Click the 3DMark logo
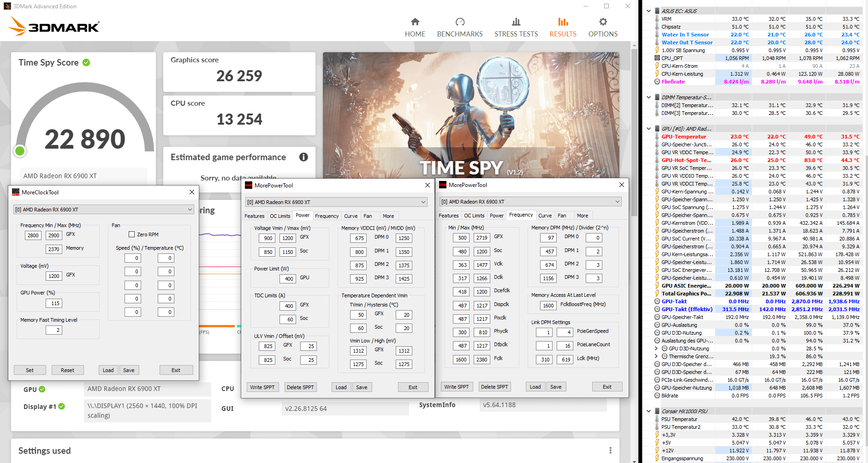The height and width of the screenshot is (463, 868). point(54,26)
